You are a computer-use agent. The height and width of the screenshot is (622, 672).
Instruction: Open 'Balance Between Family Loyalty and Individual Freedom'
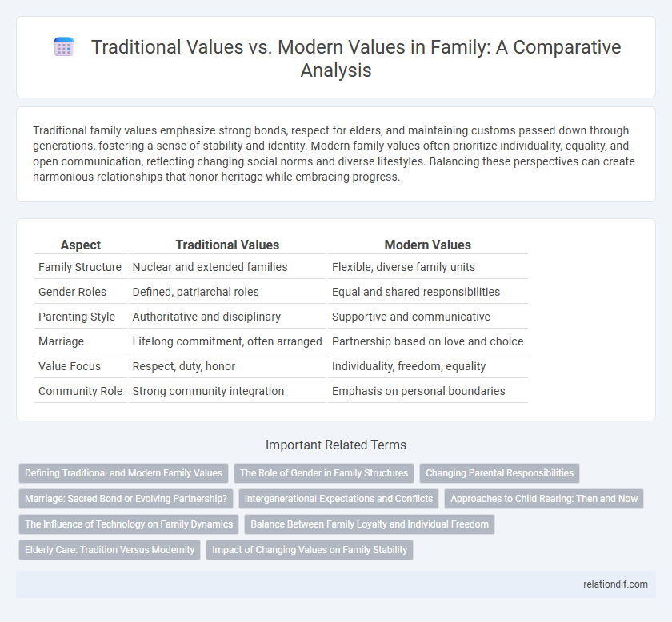click(371, 524)
